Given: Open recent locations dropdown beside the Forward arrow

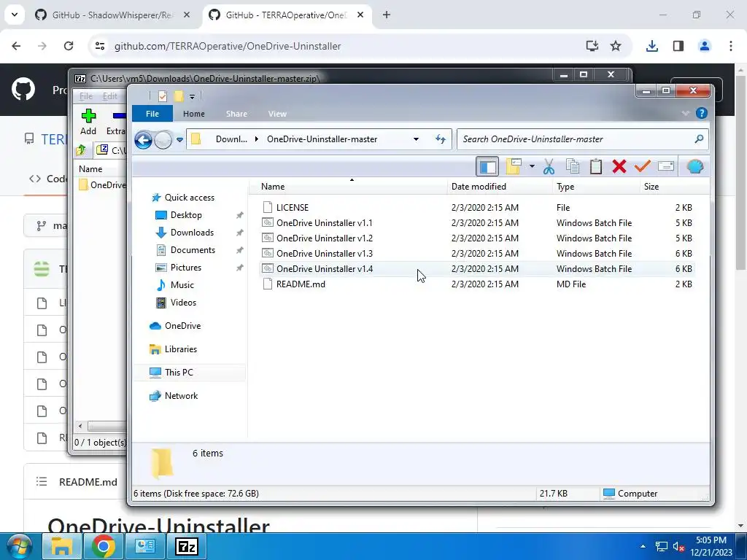Looking at the screenshot, I should click(x=179, y=140).
